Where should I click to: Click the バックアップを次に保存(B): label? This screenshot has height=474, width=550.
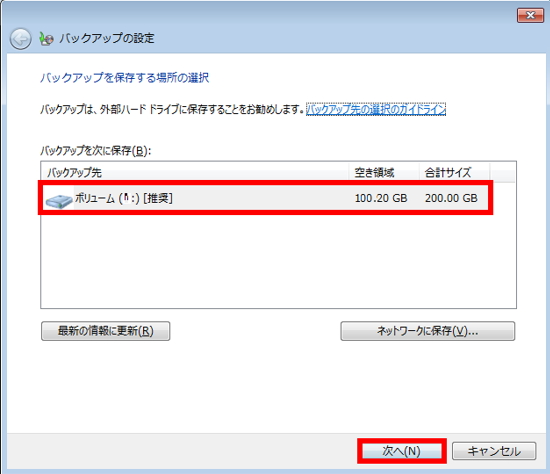click(95, 151)
